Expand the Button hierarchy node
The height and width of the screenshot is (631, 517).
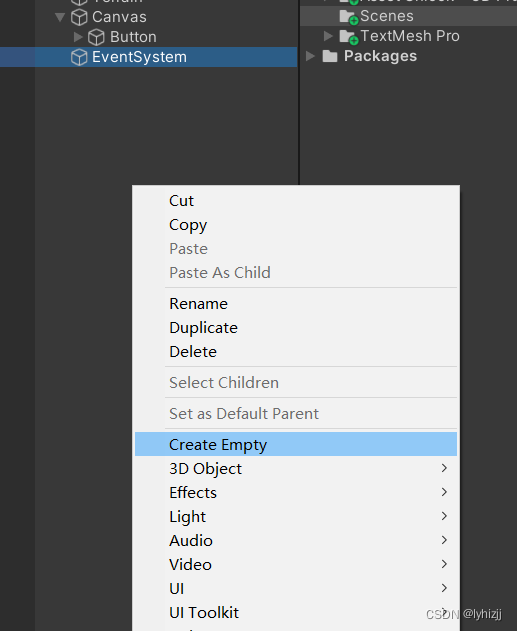click(78, 37)
